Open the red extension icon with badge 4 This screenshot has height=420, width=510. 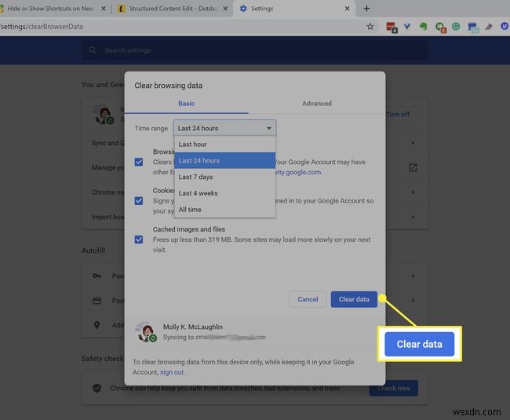tap(392, 27)
